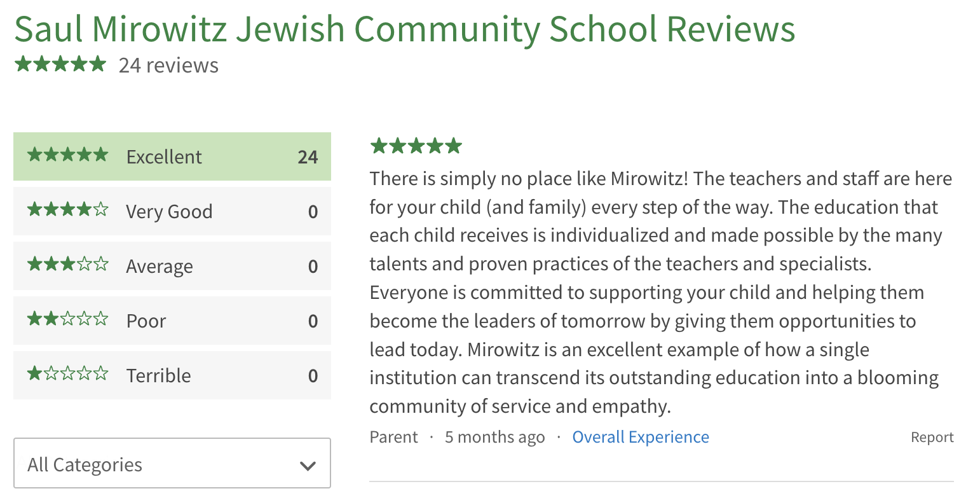Viewport: 980px width, 491px height.
Task: Click the 5 months ago timestamp
Action: [494, 438]
